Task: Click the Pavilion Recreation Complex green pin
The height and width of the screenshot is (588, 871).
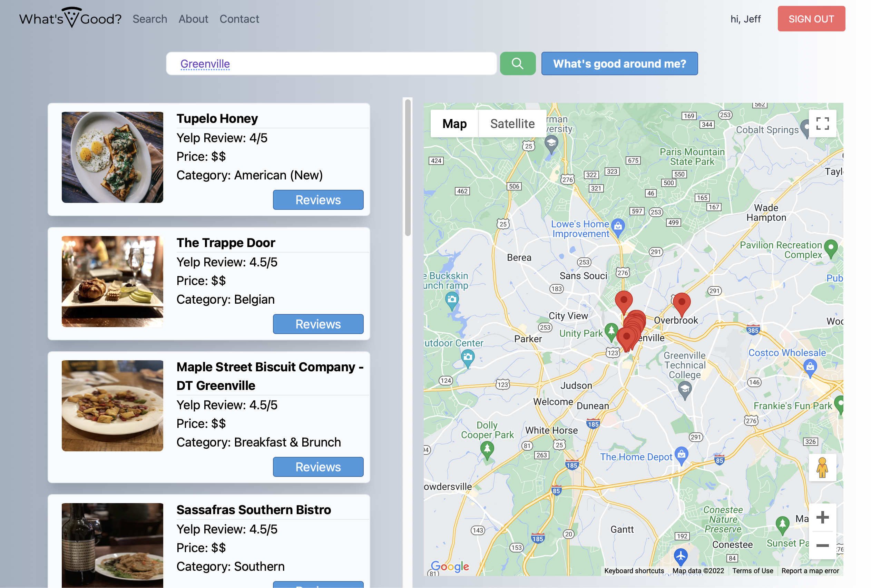Action: 831,249
